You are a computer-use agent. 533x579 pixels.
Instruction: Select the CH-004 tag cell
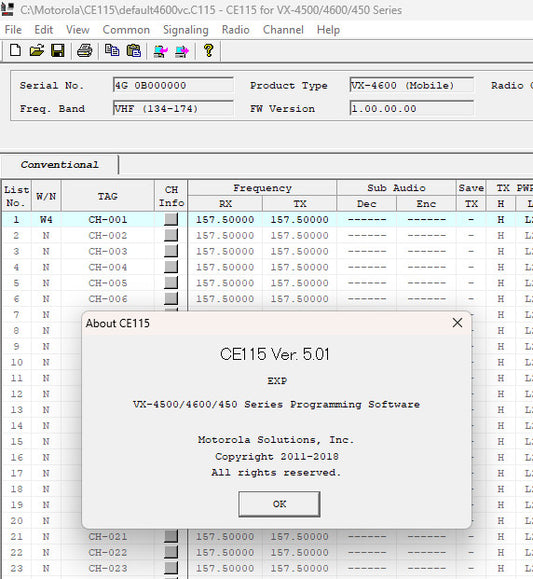point(107,267)
